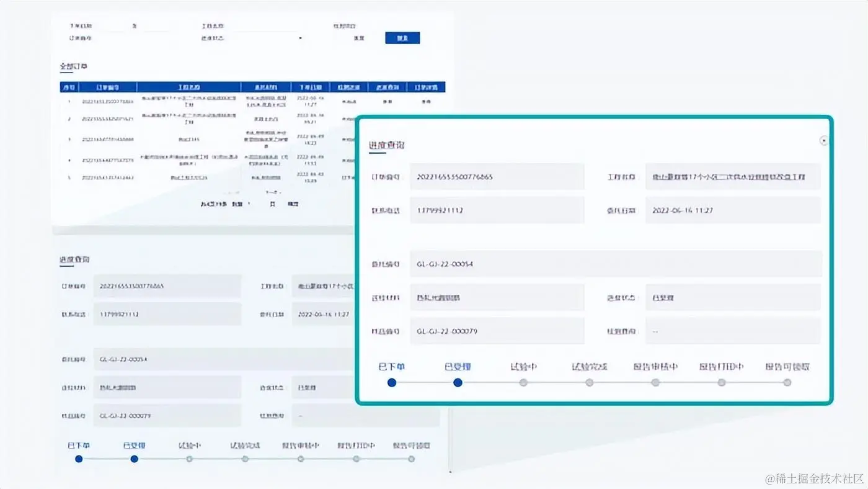Click 试验中 step dot in lower-left panel

click(190, 459)
